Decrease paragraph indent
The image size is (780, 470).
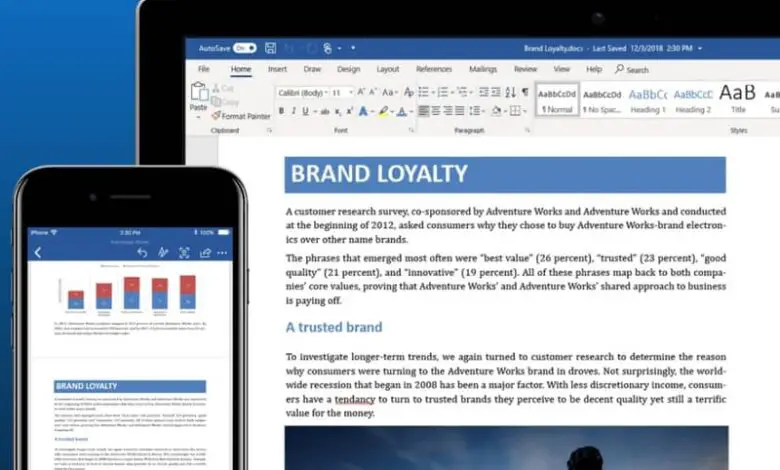point(484,92)
